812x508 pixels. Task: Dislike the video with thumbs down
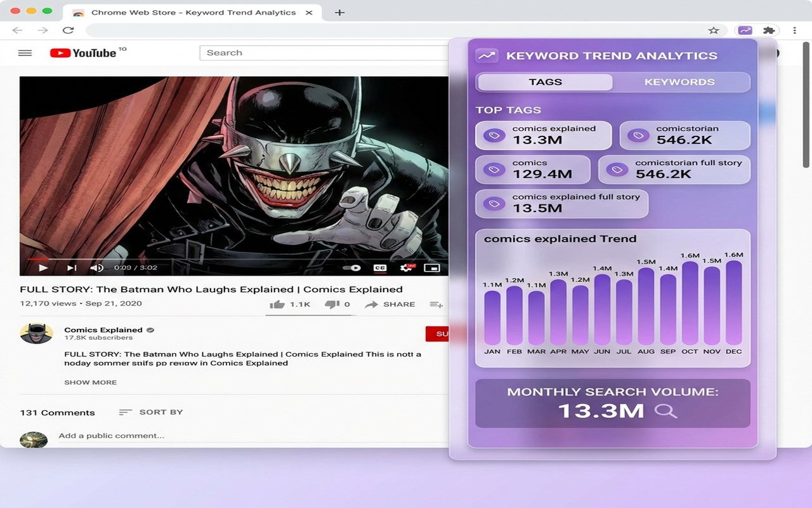(x=332, y=304)
